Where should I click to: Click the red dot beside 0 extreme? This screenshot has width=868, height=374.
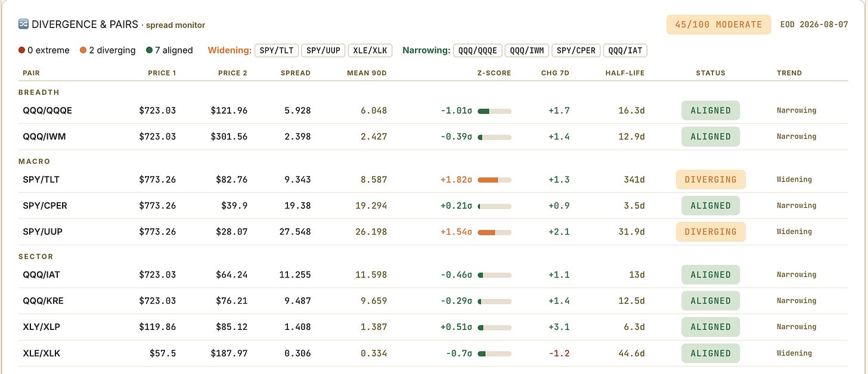21,51
